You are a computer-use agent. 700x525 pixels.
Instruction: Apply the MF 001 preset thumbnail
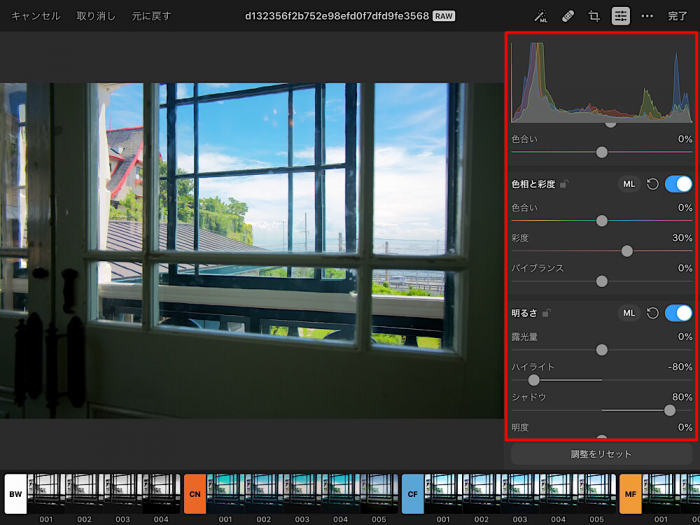tap(661, 494)
